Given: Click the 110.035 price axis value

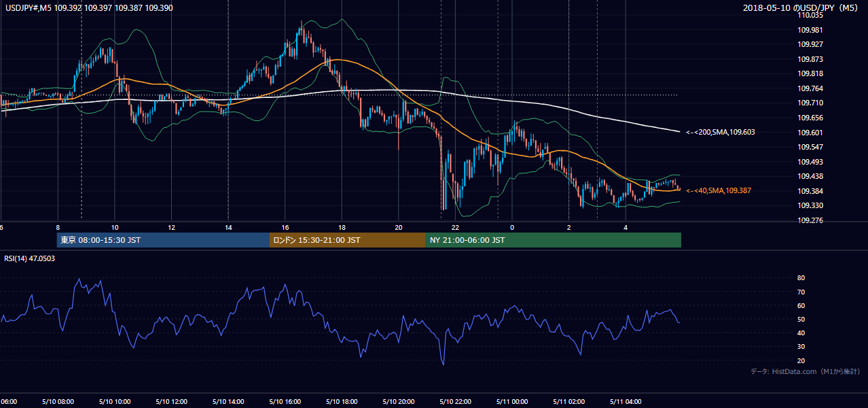Looking at the screenshot, I should point(811,15).
